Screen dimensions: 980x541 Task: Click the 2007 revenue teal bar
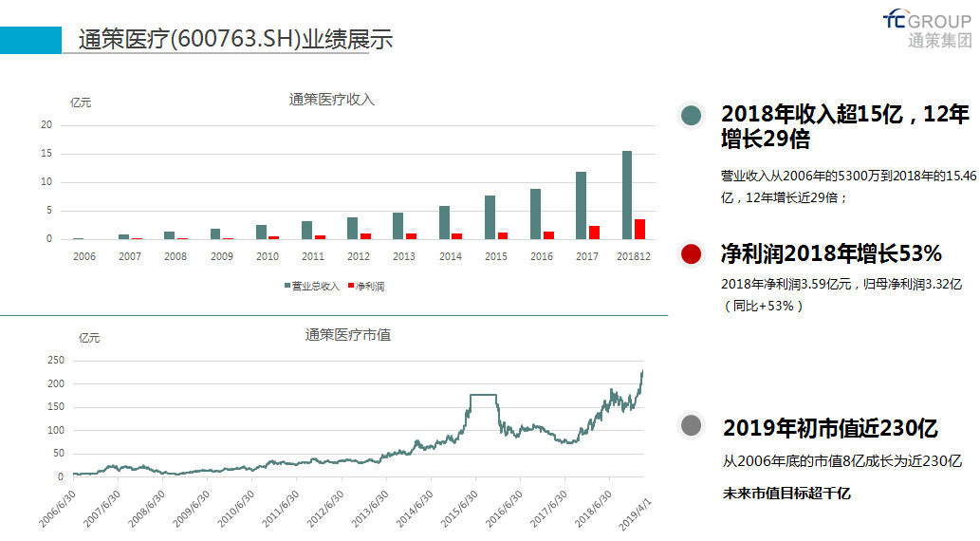click(x=123, y=236)
